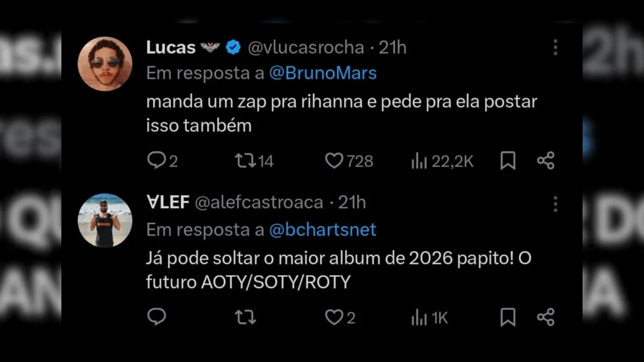Viewport: 644px width, 362px height.
Task: Open the @alefcastroaca username handle
Action: (x=259, y=203)
